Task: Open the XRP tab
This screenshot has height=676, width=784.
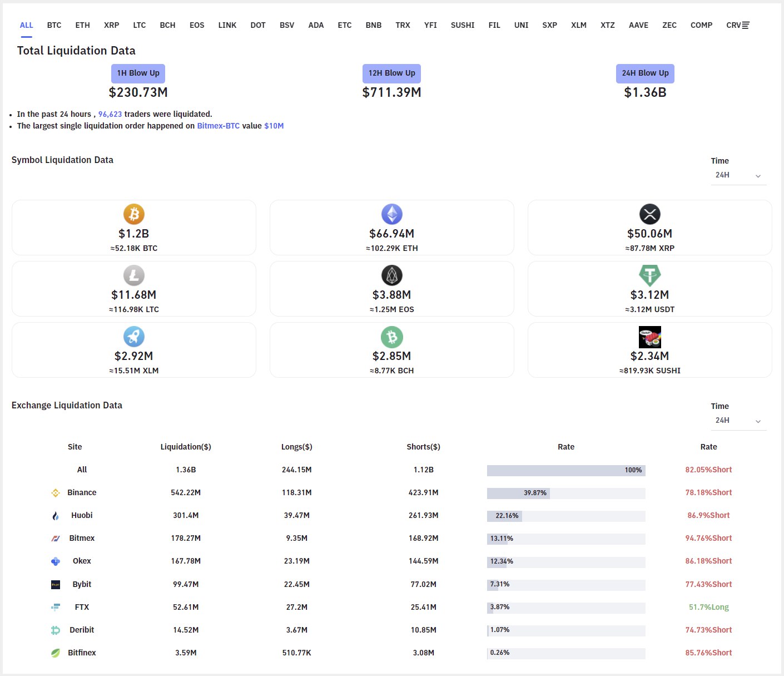Action: click(112, 25)
